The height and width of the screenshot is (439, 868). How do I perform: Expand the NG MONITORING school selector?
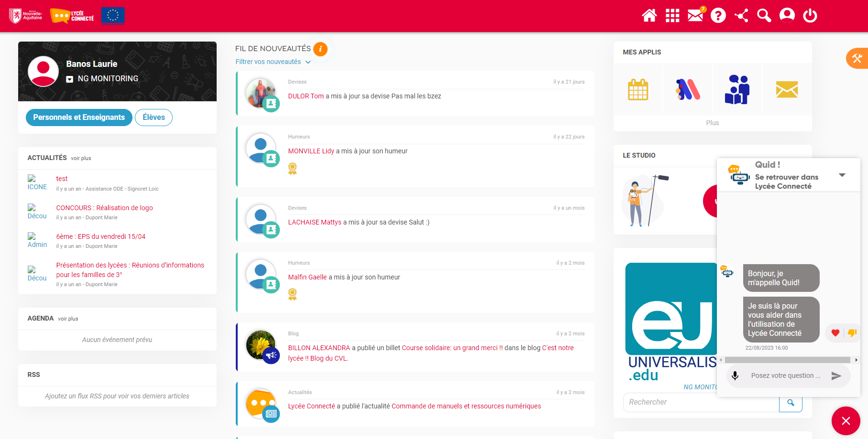70,79
